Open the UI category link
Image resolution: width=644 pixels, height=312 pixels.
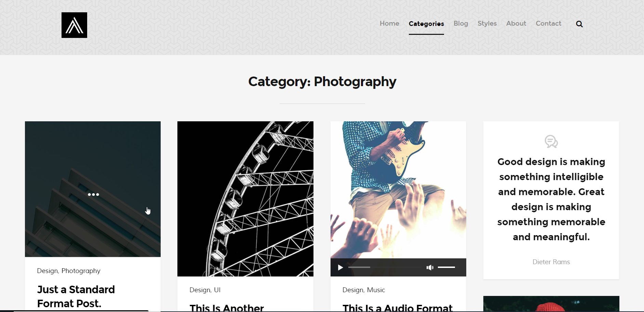[217, 290]
